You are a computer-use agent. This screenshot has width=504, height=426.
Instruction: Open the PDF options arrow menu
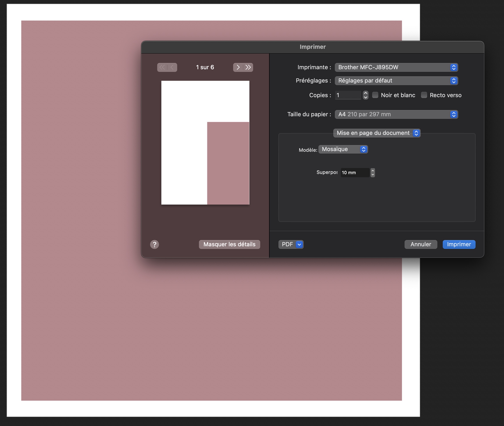[x=299, y=244]
